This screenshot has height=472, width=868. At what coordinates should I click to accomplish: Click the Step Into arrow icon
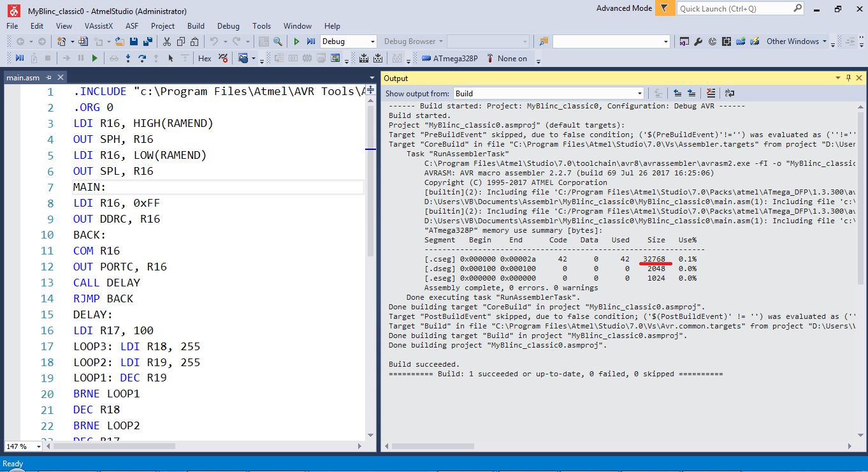click(x=128, y=58)
